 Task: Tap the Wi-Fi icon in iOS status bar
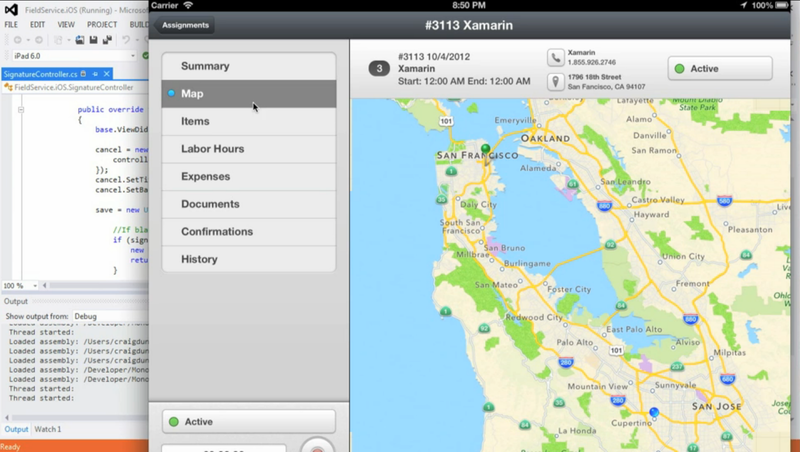pos(188,5)
